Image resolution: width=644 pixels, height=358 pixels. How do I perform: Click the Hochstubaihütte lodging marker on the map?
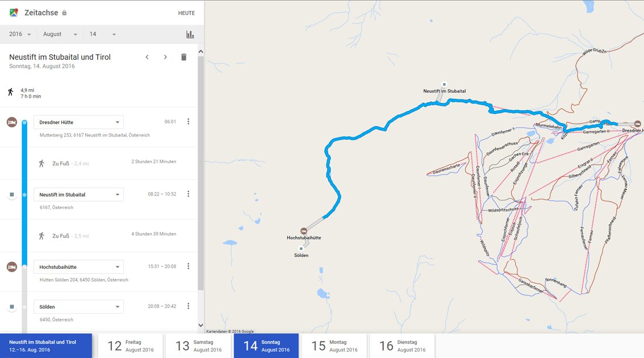pyautogui.click(x=303, y=231)
